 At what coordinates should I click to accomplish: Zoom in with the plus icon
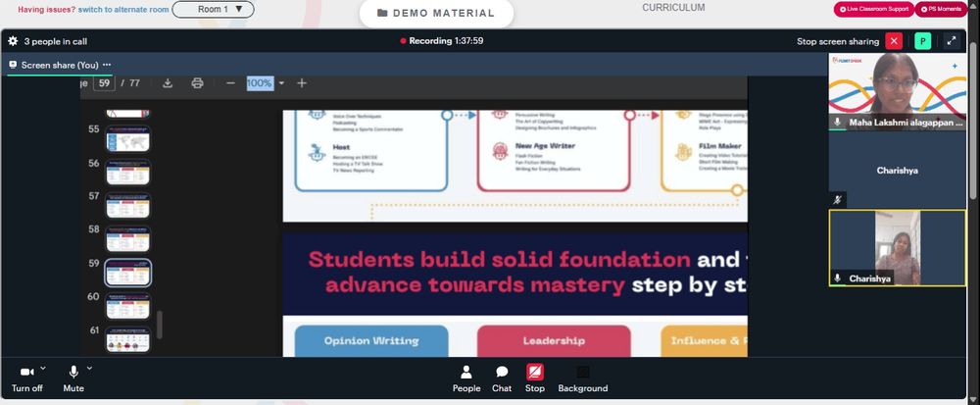click(302, 83)
